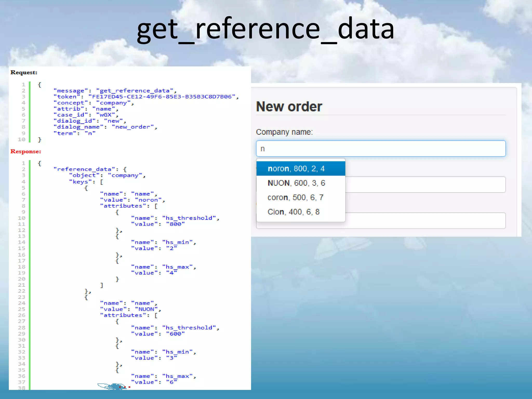Click the 'New order' heading
This screenshot has height=399, width=532.
click(x=289, y=107)
